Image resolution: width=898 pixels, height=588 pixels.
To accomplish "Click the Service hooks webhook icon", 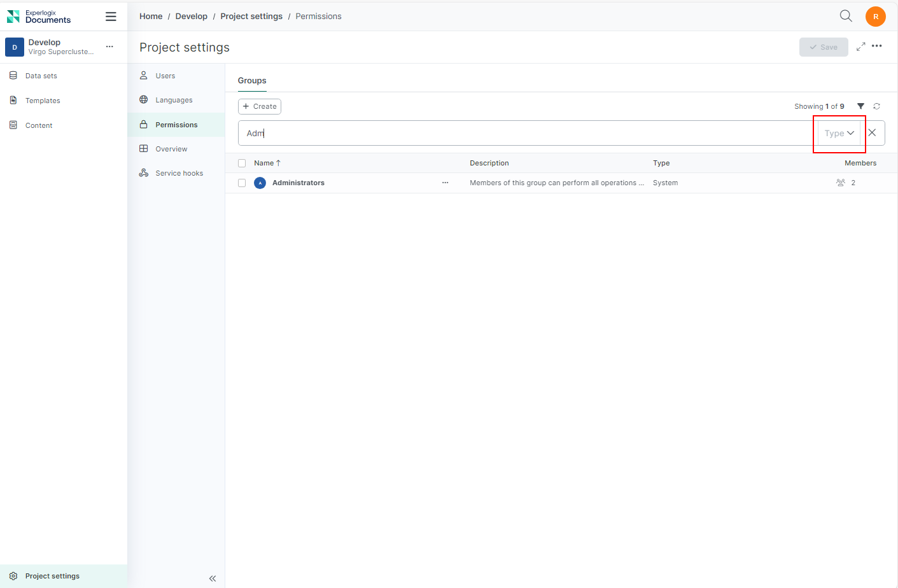I will click(144, 172).
